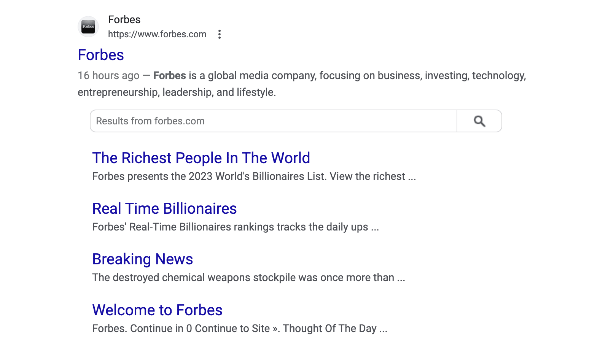Screen dimensions: 600x364
Task: Open the 'Real Time Billionaires' link
Action: (164, 208)
